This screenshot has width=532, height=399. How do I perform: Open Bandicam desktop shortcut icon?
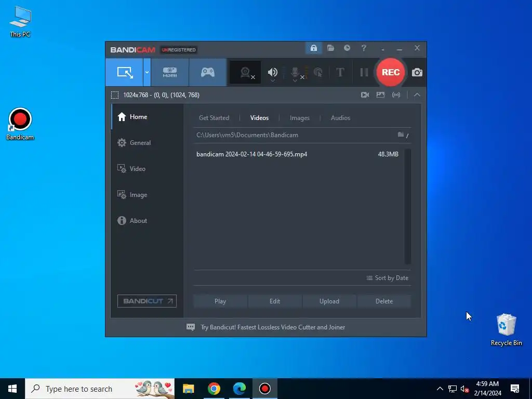20,124
